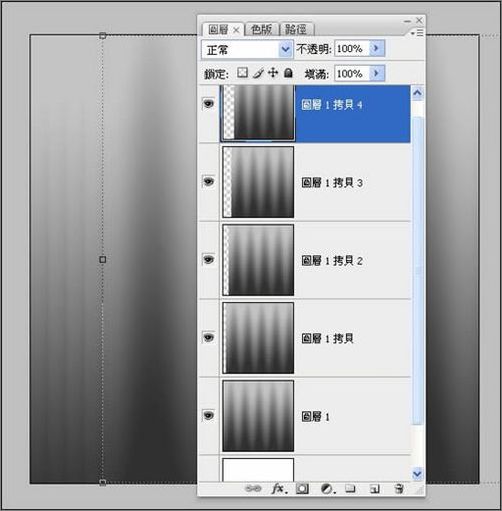Delete layer with the trash icon
The height and width of the screenshot is (511, 502).
[x=399, y=489]
